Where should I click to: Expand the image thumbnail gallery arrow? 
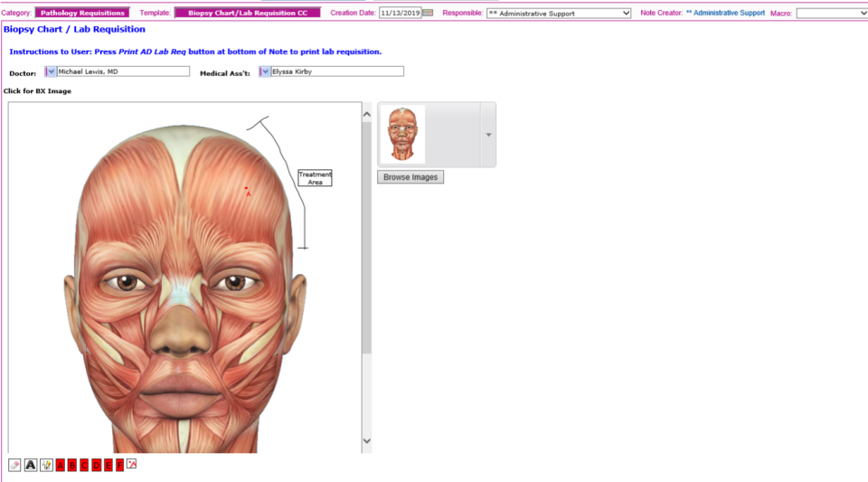tap(488, 135)
